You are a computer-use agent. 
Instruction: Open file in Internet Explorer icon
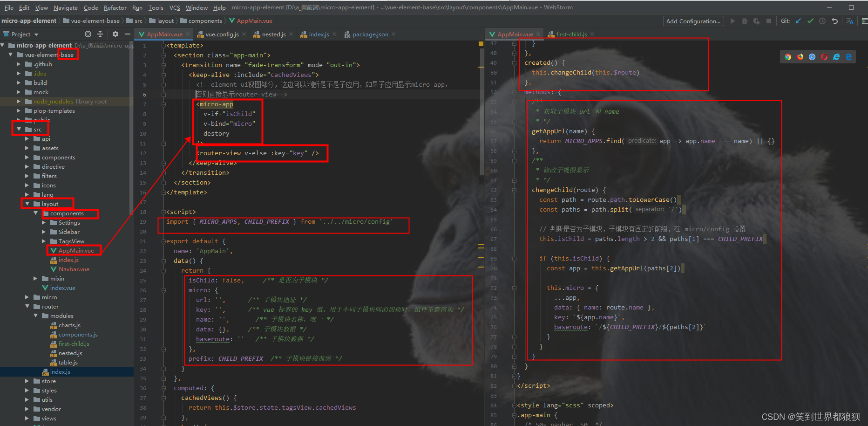pos(836,57)
